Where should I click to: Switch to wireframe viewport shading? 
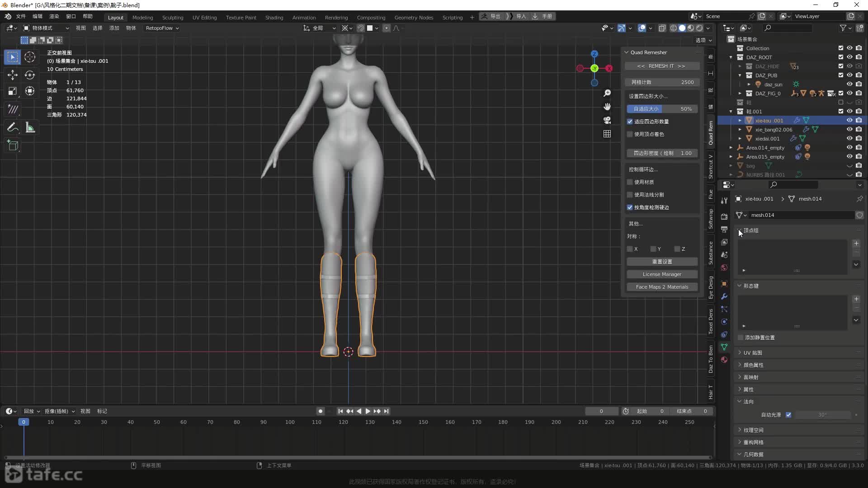pos(674,28)
